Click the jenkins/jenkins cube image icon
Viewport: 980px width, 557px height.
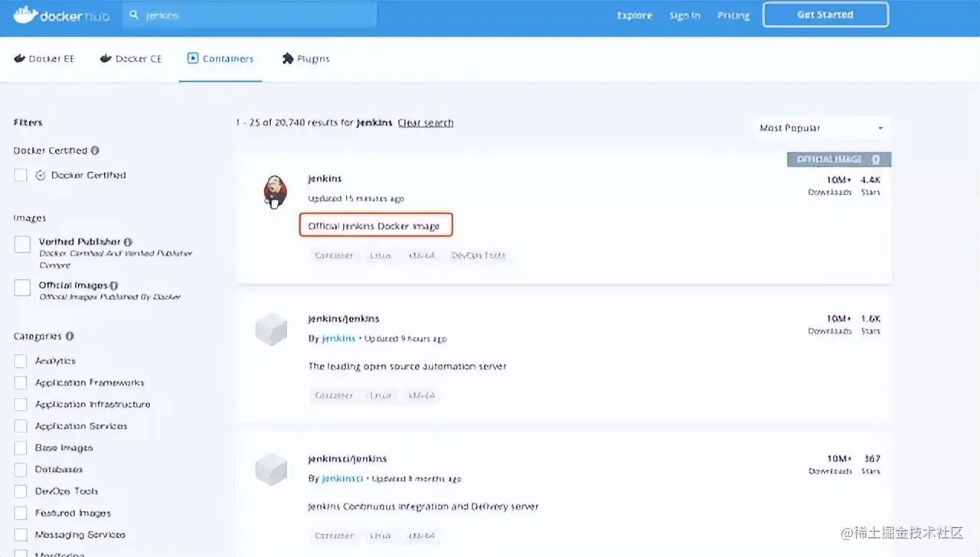point(271,329)
